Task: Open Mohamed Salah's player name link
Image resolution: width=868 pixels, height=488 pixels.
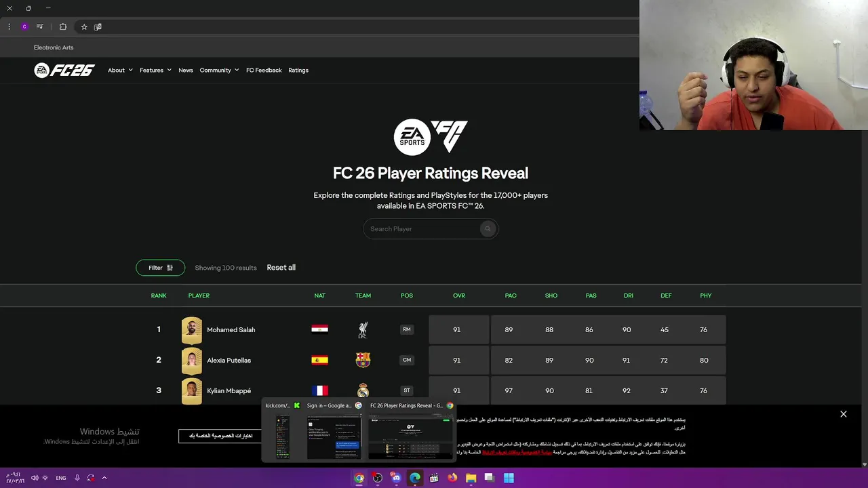Action: click(x=231, y=330)
